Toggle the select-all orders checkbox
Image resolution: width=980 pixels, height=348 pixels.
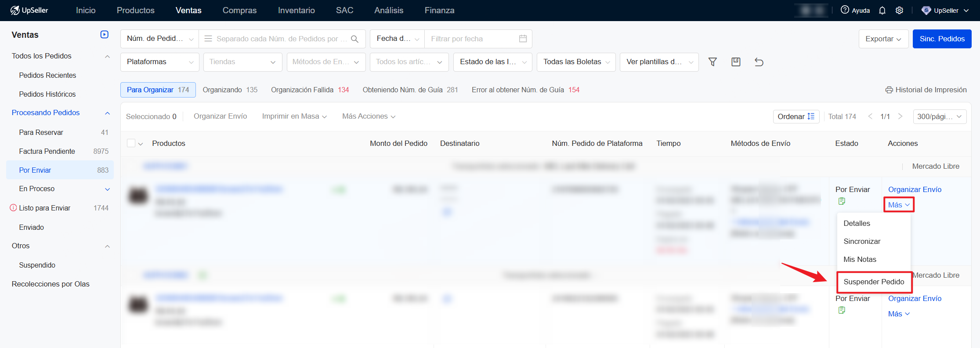(131, 143)
